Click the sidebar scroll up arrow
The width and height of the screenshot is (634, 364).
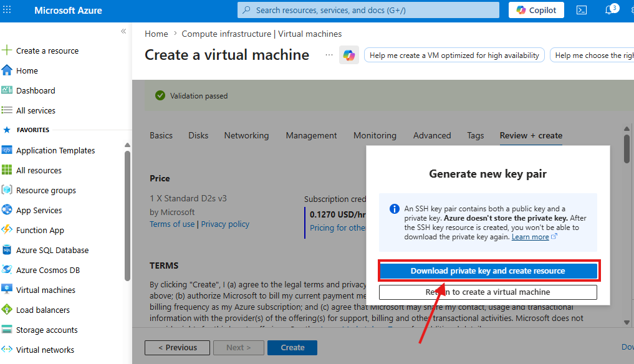tap(127, 145)
